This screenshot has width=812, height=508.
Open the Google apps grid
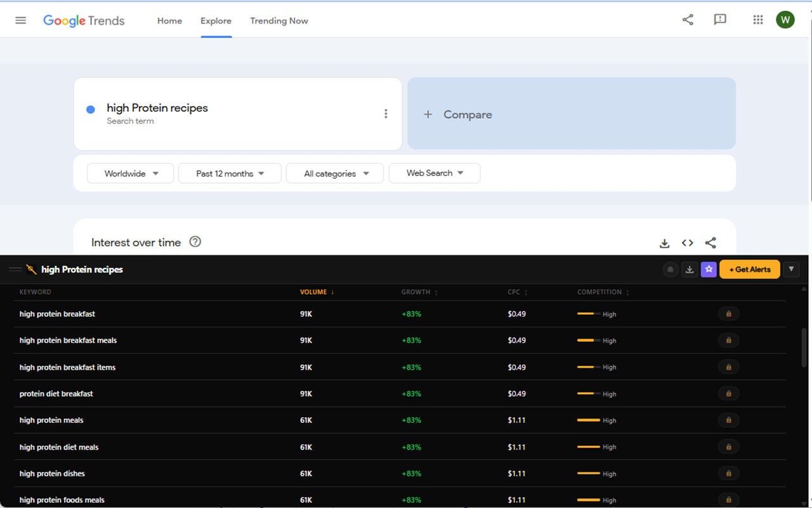tap(758, 20)
